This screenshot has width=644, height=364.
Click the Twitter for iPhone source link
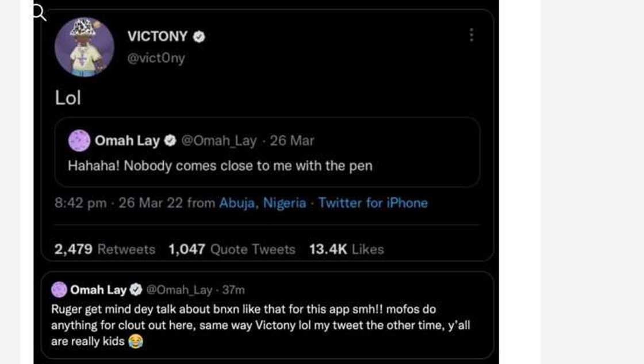point(373,203)
